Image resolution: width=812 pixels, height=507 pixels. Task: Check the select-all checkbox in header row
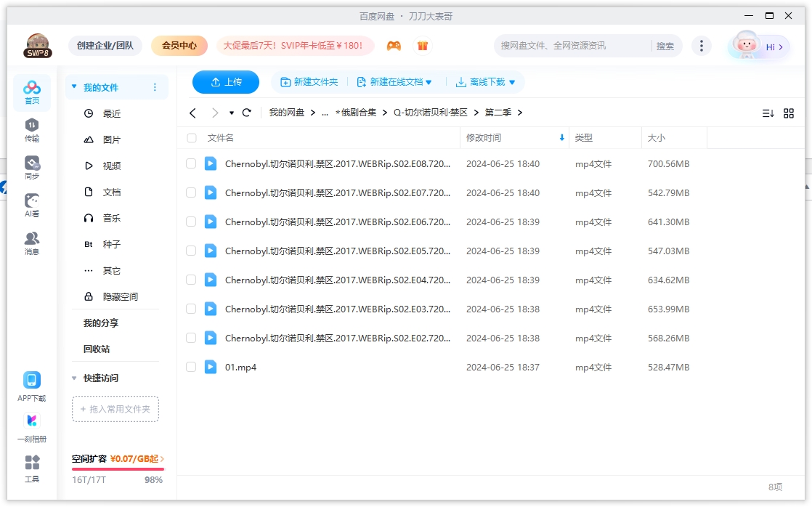191,138
